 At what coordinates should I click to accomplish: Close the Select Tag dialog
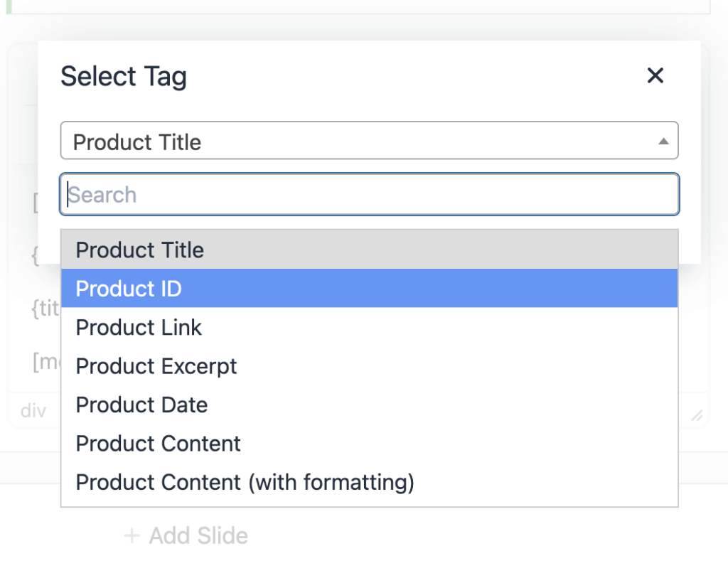point(655,75)
